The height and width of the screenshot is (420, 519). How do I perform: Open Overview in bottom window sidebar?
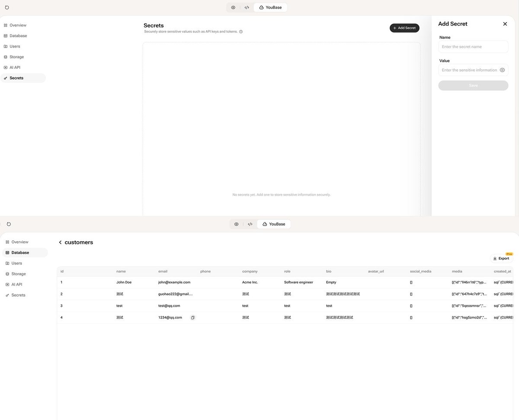25,242
